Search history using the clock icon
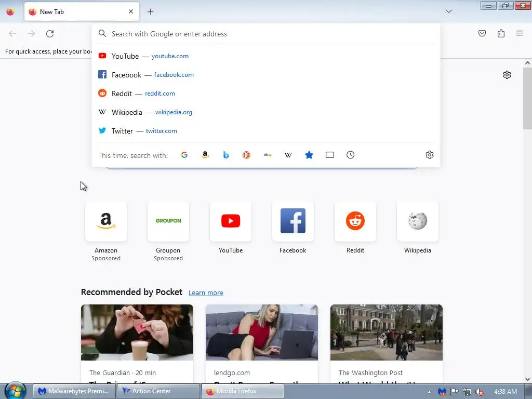532x399 pixels. (x=351, y=155)
